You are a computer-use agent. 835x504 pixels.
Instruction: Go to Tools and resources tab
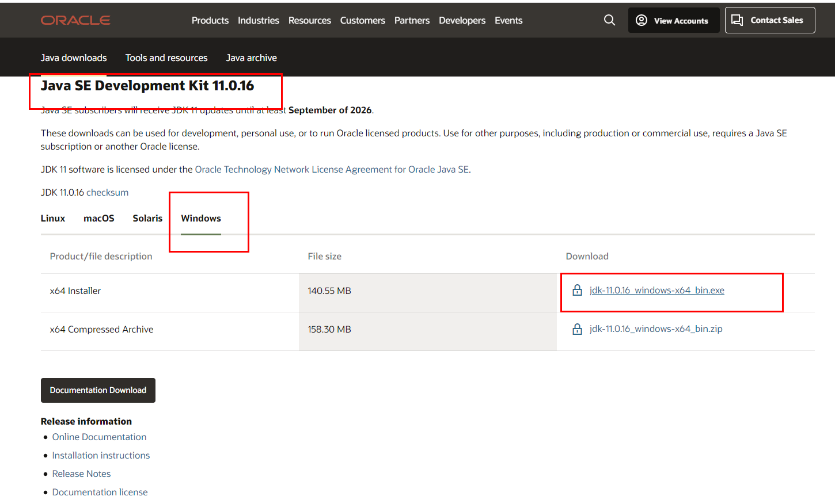[x=166, y=58]
